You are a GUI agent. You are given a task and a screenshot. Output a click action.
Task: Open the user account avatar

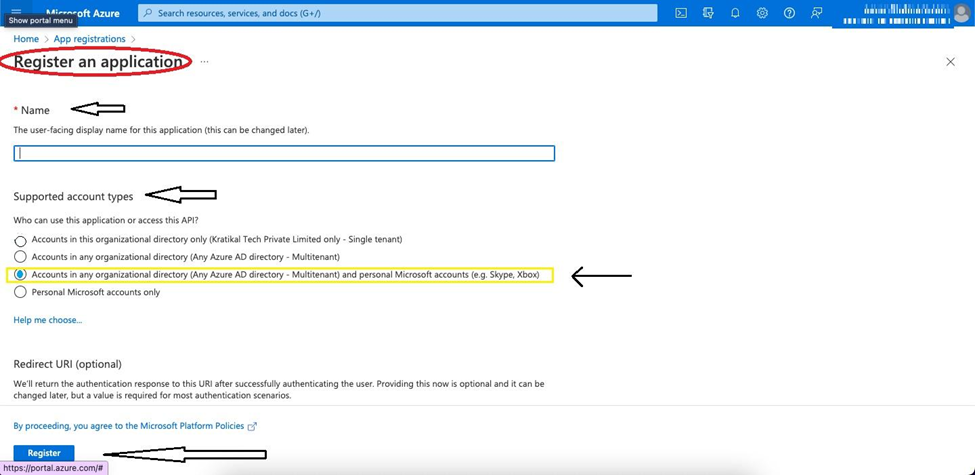(961, 12)
